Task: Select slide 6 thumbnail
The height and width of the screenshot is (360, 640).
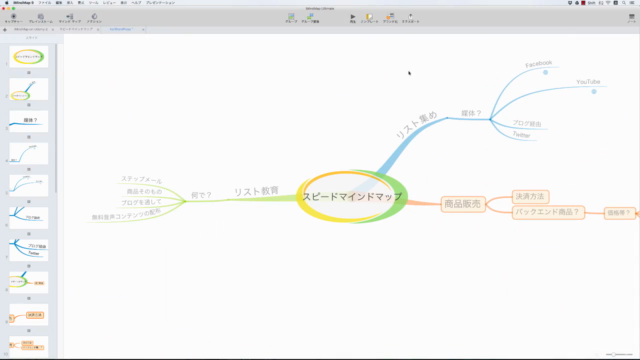Action: pos(29,218)
